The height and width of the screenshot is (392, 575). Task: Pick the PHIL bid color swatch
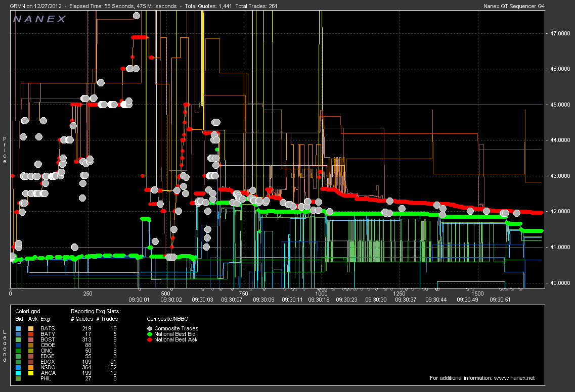click(x=19, y=378)
